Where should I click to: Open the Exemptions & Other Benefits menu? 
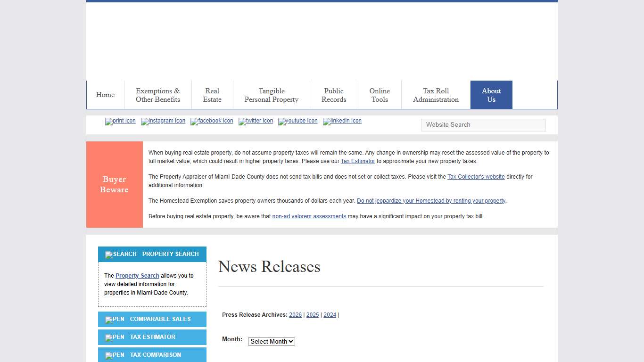[x=157, y=95]
